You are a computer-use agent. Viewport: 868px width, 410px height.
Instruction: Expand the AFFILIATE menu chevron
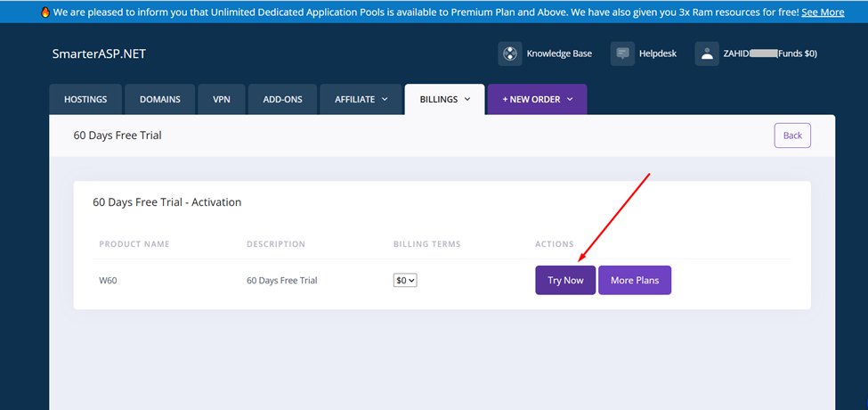point(385,100)
